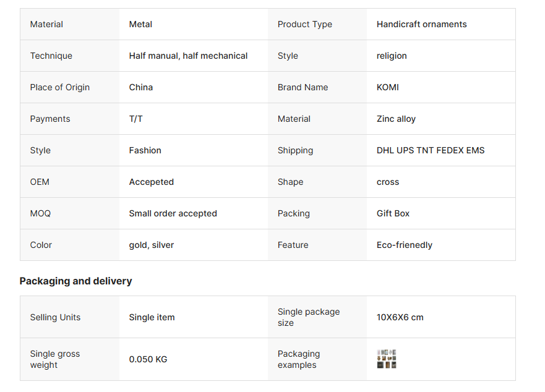
Task: Click the "Packaging and delivery" heading
Action: (75, 281)
